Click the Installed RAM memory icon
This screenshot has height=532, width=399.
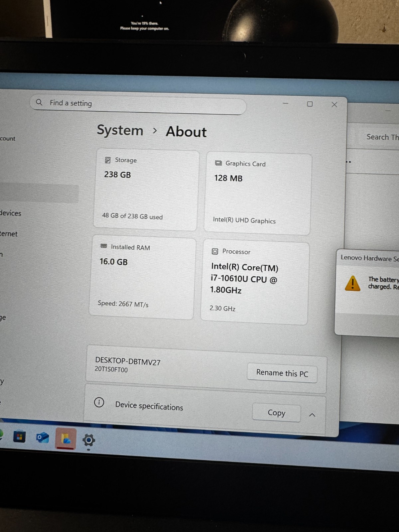click(104, 246)
